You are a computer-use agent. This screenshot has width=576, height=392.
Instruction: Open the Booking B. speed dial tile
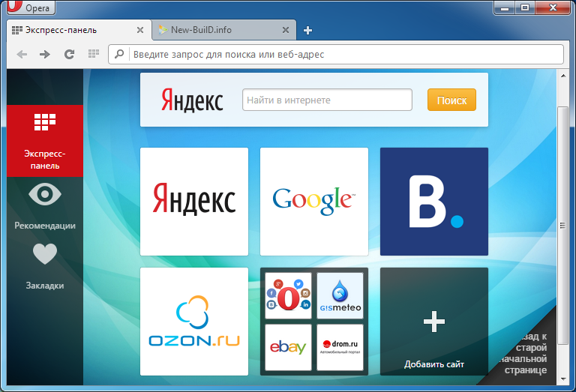(x=434, y=202)
